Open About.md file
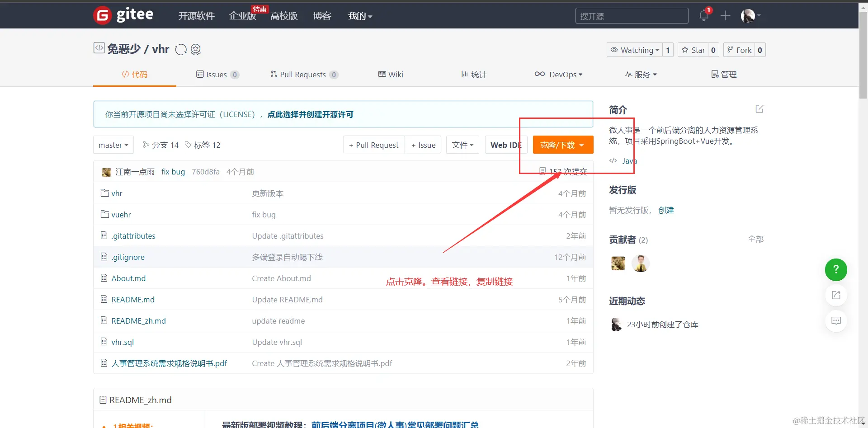Screen dimensions: 868x428 point(128,278)
